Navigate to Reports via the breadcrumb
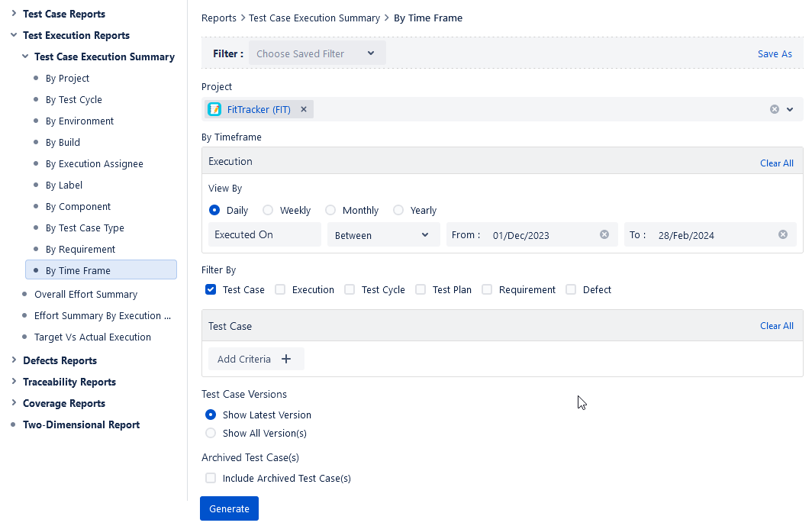This screenshot has width=812, height=526. [219, 18]
